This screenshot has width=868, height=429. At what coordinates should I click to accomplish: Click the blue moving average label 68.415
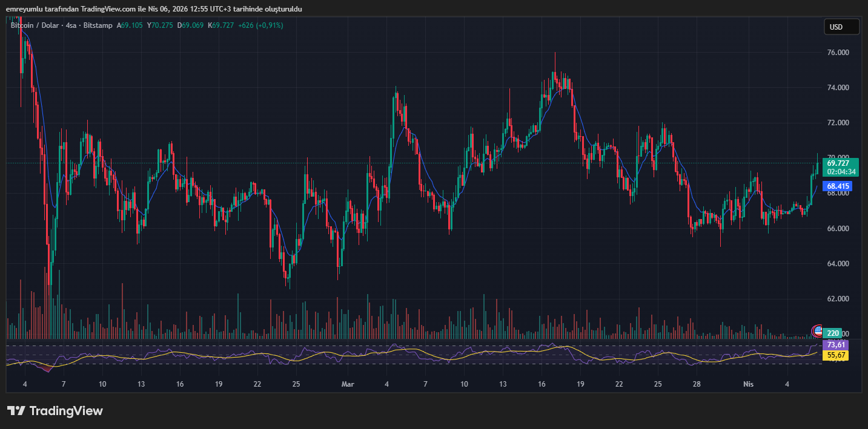coord(838,186)
